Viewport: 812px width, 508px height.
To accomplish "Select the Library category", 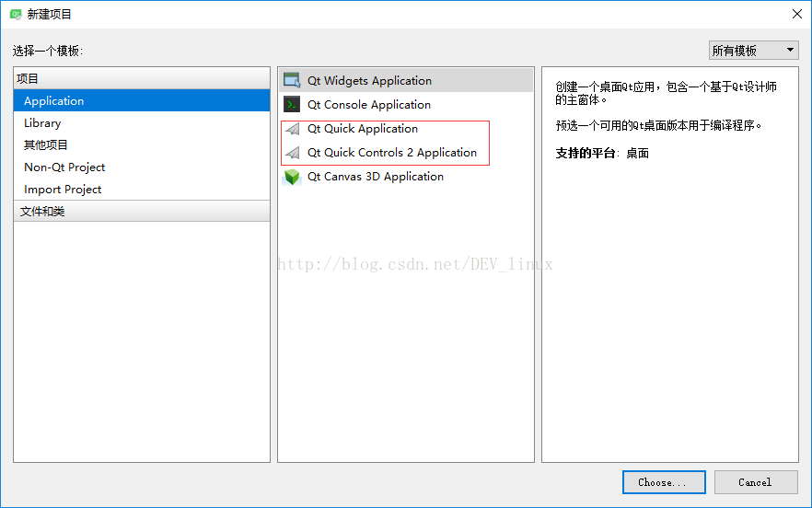I will pyautogui.click(x=142, y=122).
